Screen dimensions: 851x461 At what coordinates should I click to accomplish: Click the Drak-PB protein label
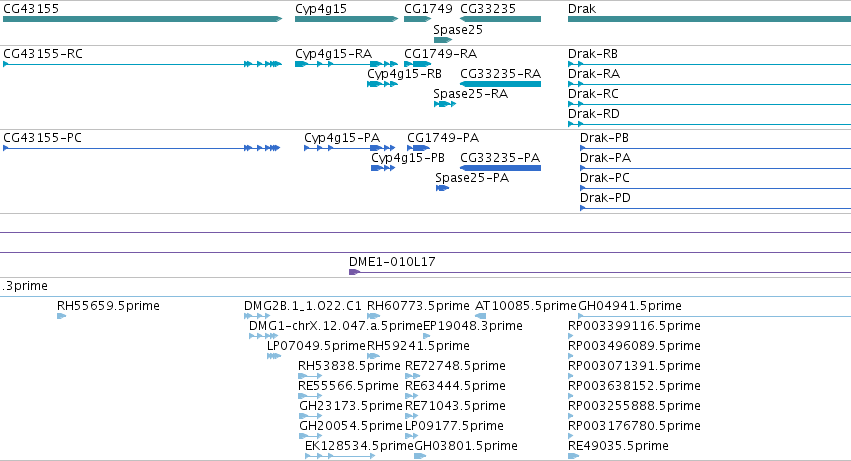[604, 138]
